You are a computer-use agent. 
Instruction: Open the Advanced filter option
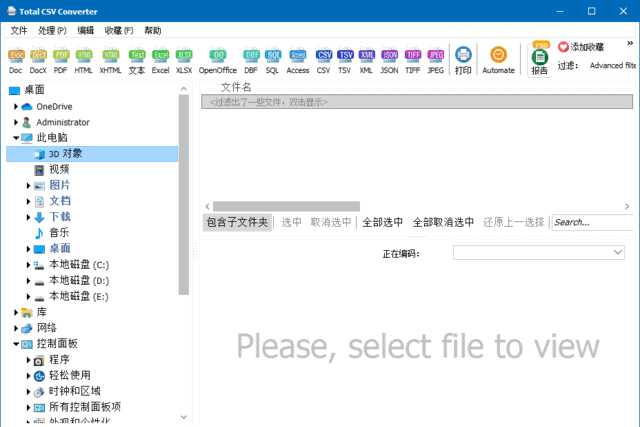tap(612, 65)
